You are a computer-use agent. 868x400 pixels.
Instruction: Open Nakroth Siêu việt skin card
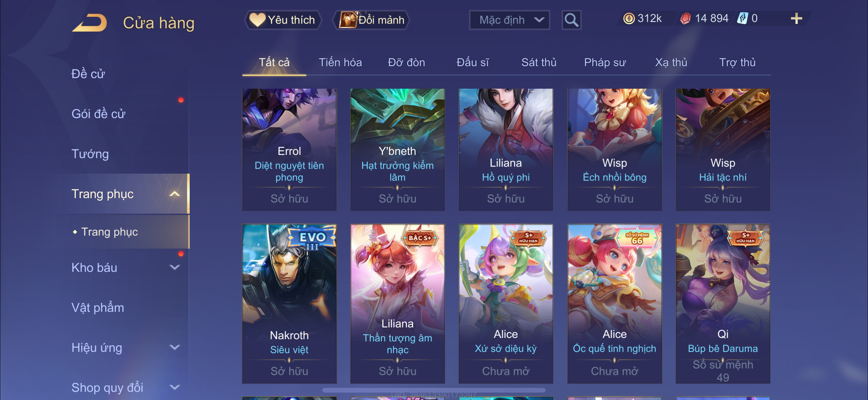(x=289, y=304)
